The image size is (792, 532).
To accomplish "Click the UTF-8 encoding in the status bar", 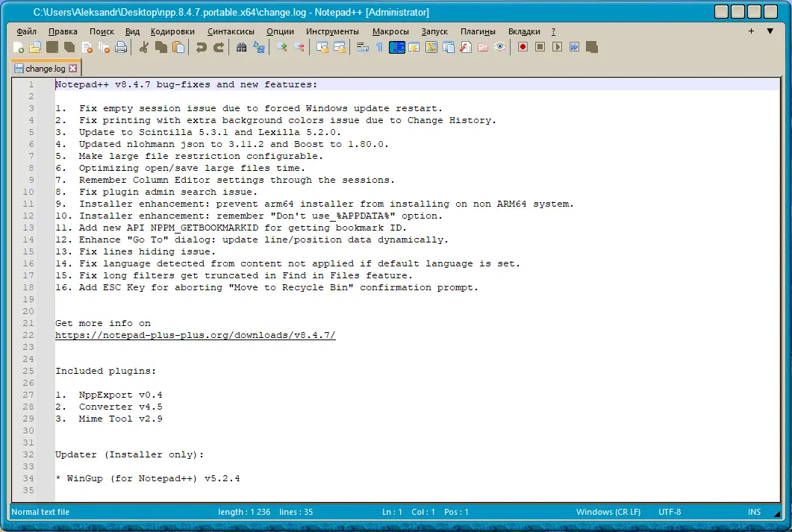I will coord(670,512).
